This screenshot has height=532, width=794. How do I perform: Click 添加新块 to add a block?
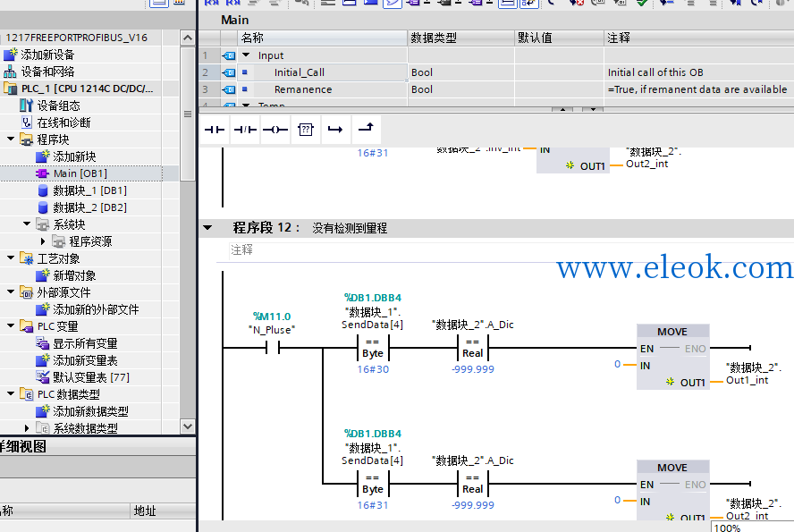(x=74, y=156)
